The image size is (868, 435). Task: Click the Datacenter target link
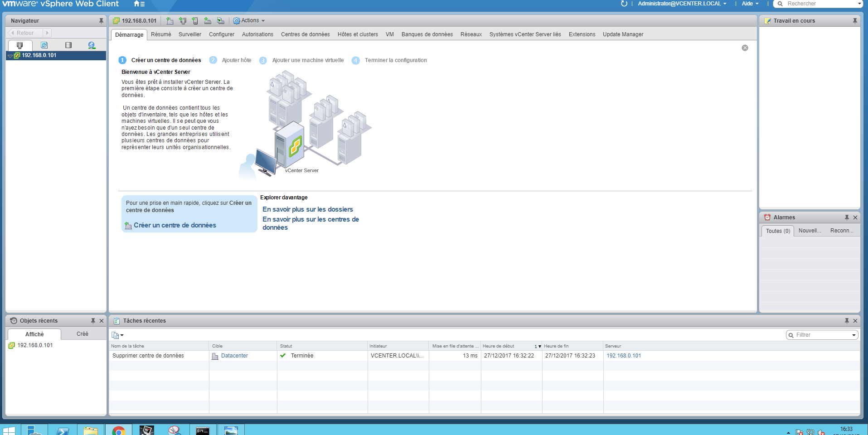click(234, 356)
